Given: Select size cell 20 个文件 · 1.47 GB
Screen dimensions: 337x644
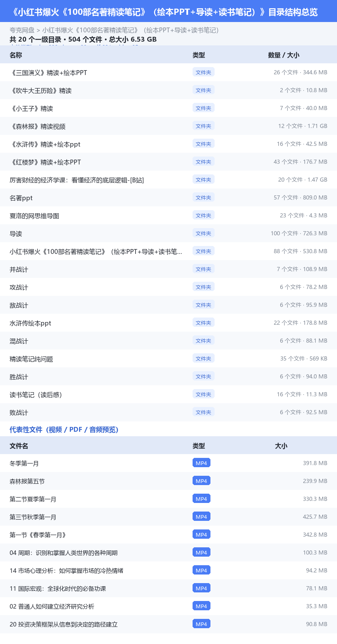Looking at the screenshot, I should pos(303,180).
